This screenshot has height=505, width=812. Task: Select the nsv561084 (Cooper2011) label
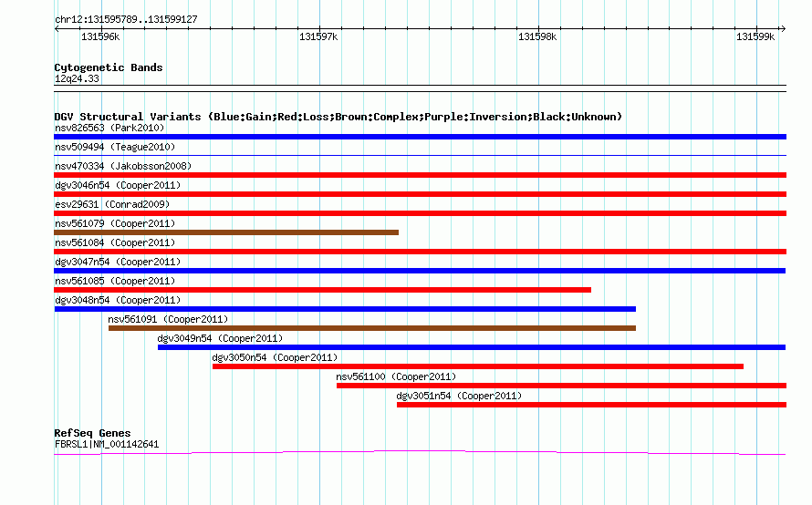[115, 242]
